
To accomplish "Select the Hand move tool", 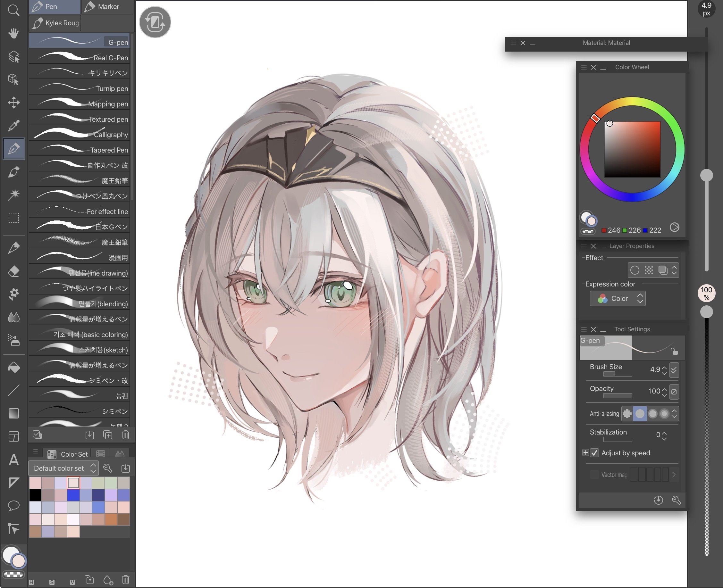I will tap(13, 33).
